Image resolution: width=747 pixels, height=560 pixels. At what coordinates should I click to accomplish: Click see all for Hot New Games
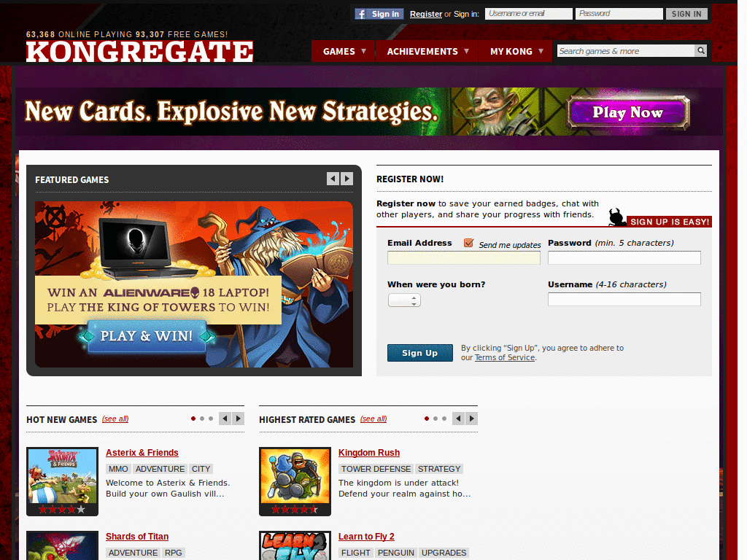(115, 419)
